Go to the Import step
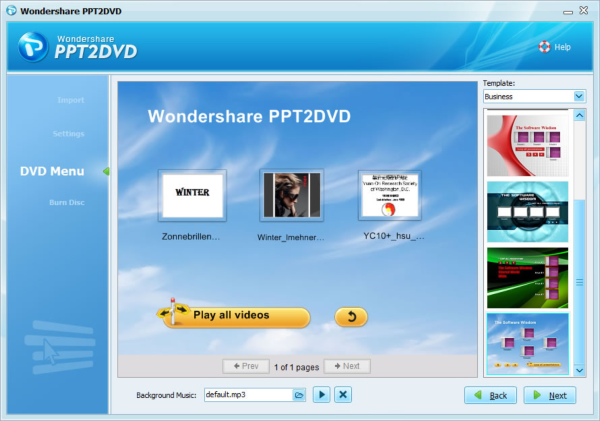The height and width of the screenshot is (421, 600). [71, 100]
